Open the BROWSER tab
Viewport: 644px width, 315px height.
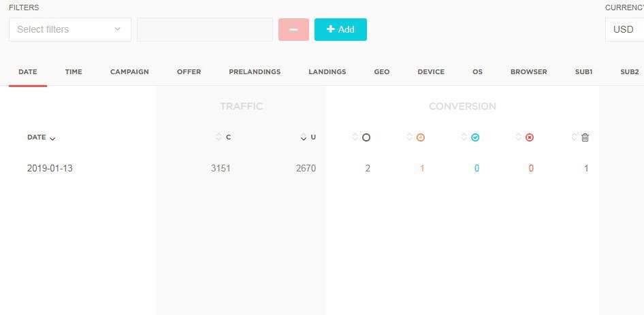[x=528, y=72]
